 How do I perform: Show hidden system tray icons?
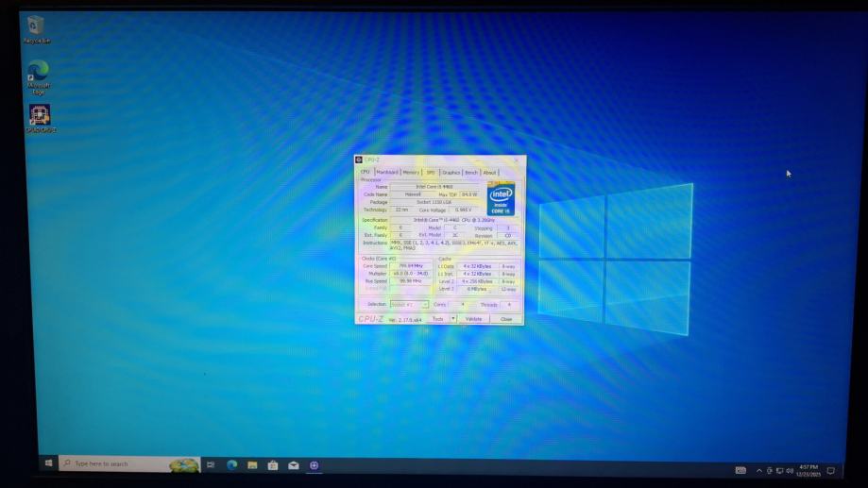(759, 471)
